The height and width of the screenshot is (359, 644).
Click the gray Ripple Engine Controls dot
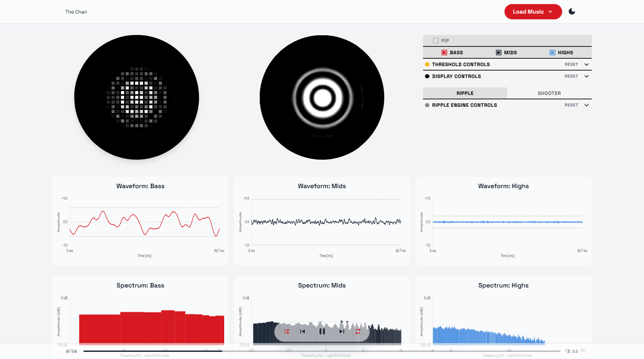point(427,105)
